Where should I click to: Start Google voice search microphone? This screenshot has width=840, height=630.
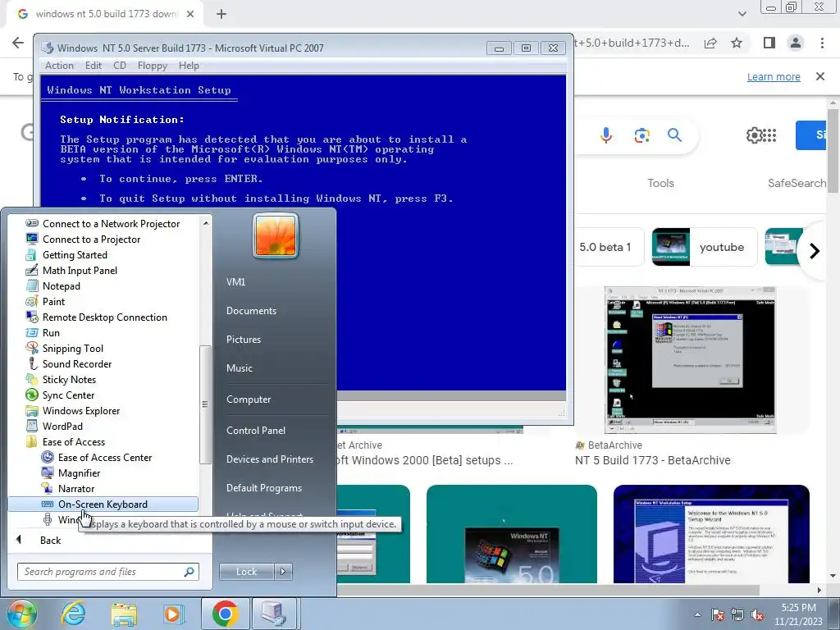click(606, 135)
